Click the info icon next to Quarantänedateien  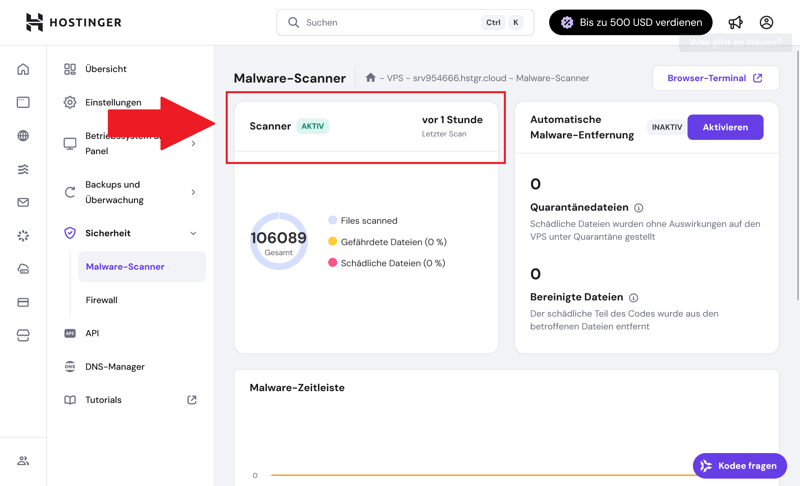639,208
